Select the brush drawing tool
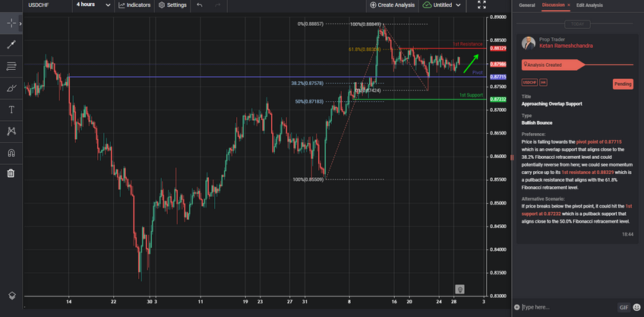The image size is (644, 317). 11,88
